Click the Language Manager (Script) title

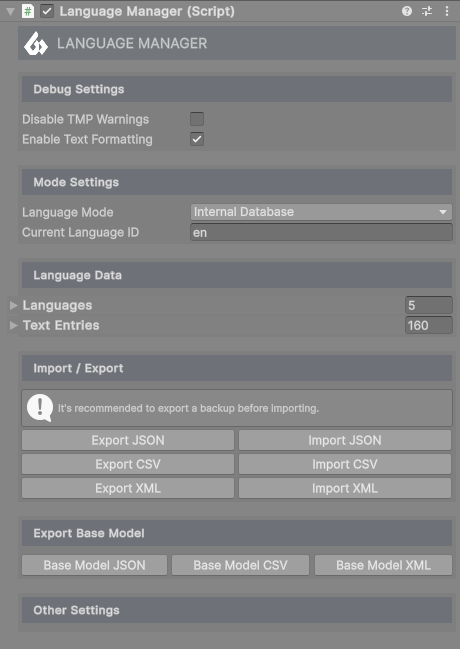tap(147, 11)
